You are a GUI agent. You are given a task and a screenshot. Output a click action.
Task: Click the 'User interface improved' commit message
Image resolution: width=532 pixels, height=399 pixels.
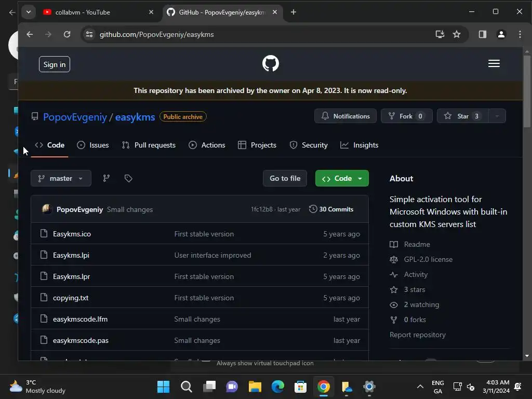(x=212, y=255)
